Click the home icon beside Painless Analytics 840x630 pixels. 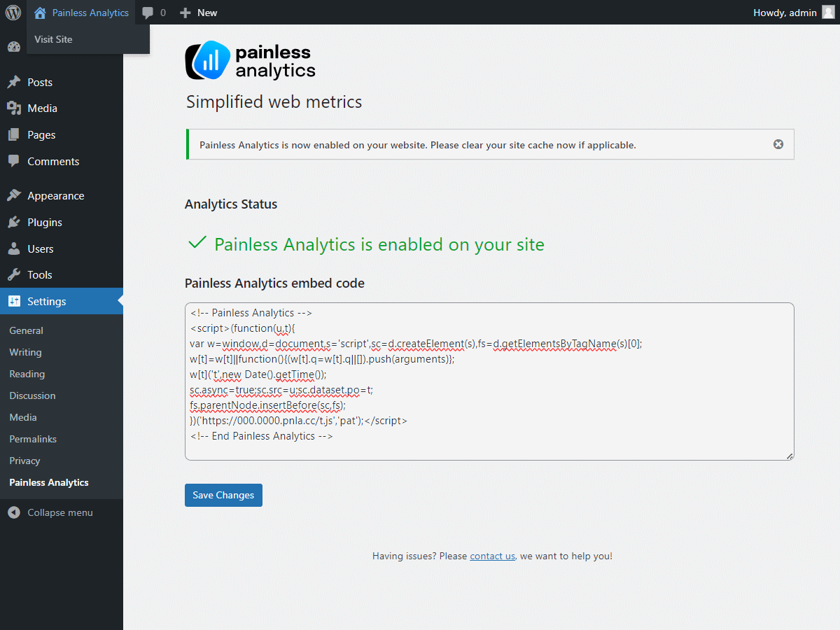click(40, 13)
